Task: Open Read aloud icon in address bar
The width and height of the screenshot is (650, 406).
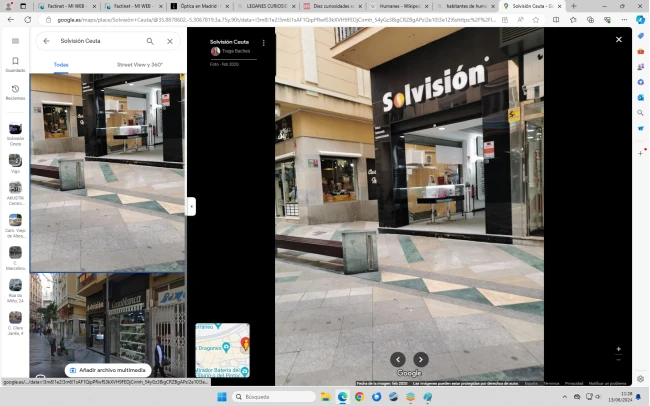Action: [x=521, y=19]
